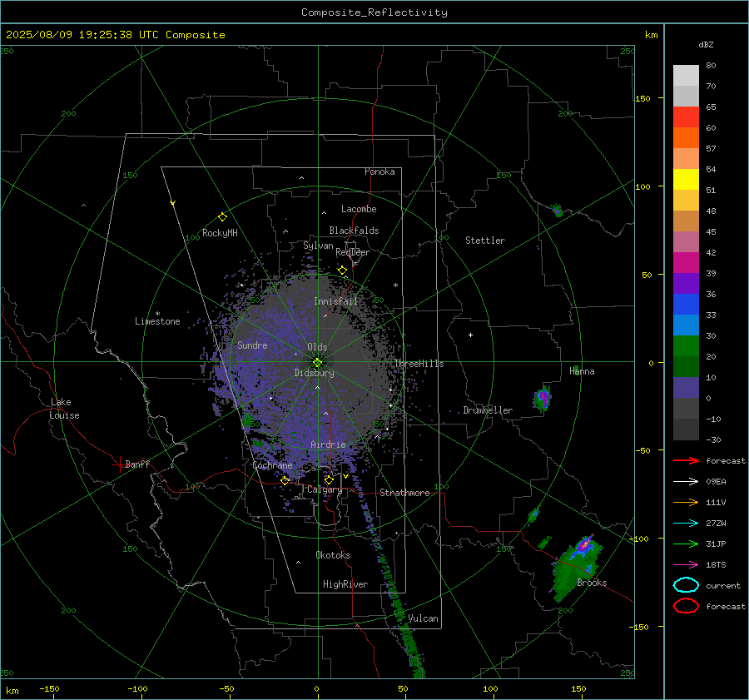Click the storm cell echo near Brooks
The width and height of the screenshot is (749, 700).
577,567
